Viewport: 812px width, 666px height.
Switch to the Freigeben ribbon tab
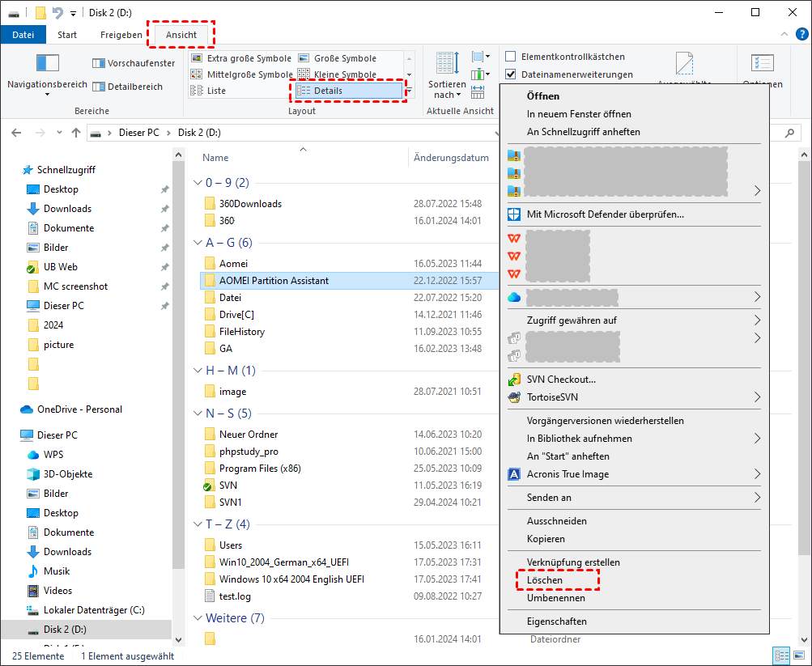[x=121, y=35]
